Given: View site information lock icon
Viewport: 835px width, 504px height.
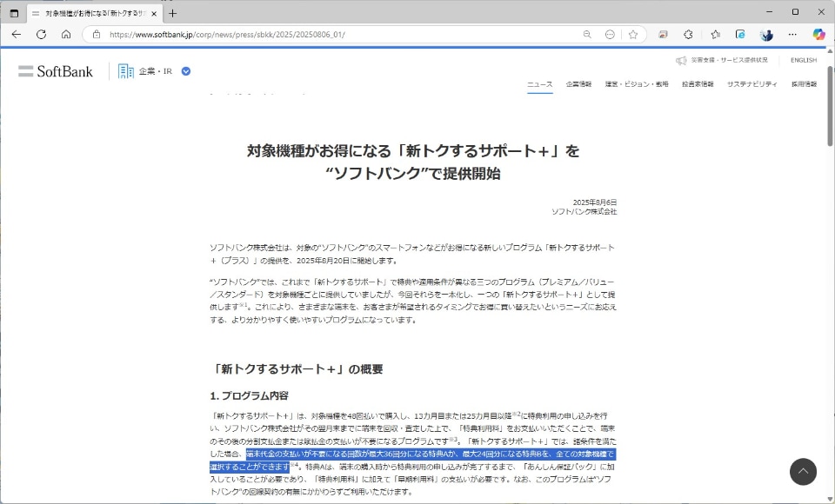Looking at the screenshot, I should pyautogui.click(x=97, y=35).
